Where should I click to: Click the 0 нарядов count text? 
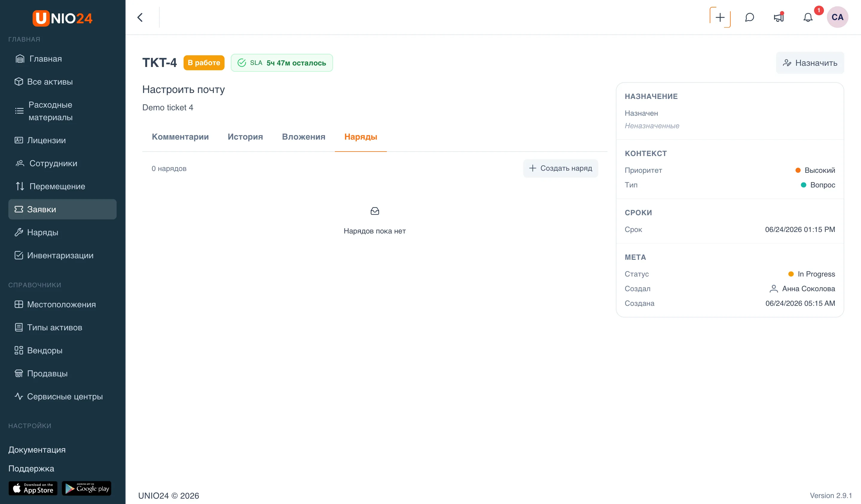[169, 169]
